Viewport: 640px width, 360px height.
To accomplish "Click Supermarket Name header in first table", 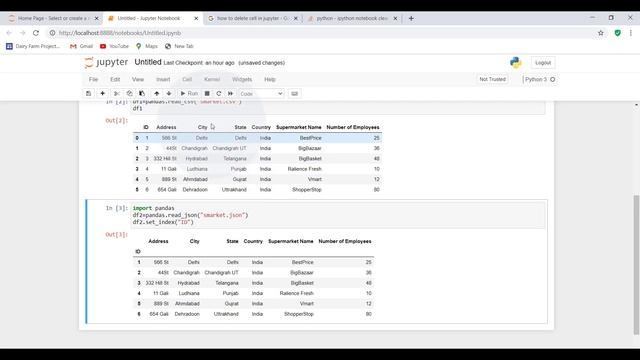I will [298, 127].
